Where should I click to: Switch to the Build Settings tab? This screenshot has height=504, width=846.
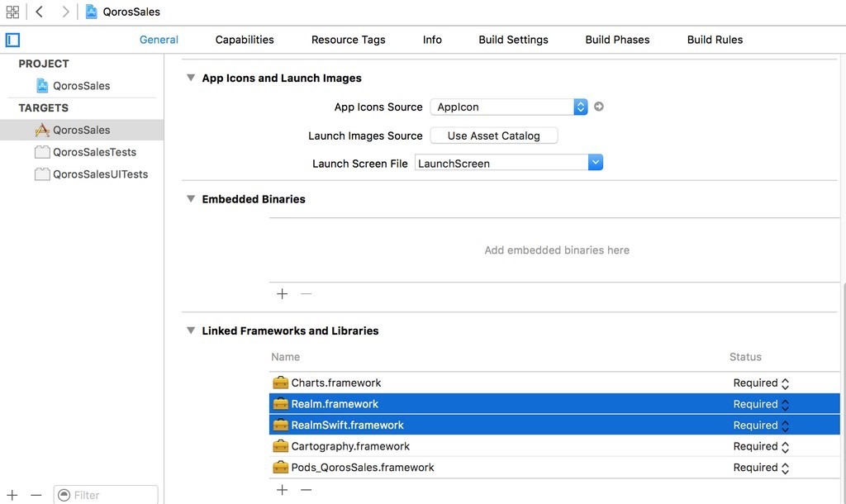513,40
